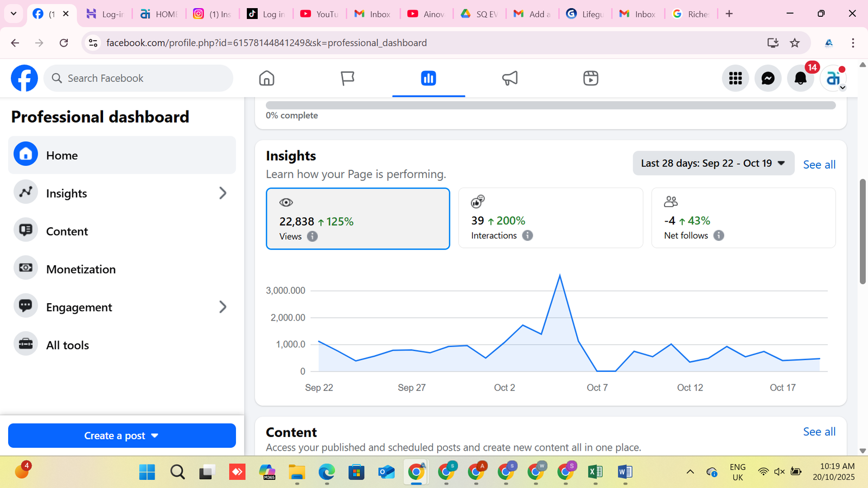
Task: Select the Views metric card
Action: 358,219
